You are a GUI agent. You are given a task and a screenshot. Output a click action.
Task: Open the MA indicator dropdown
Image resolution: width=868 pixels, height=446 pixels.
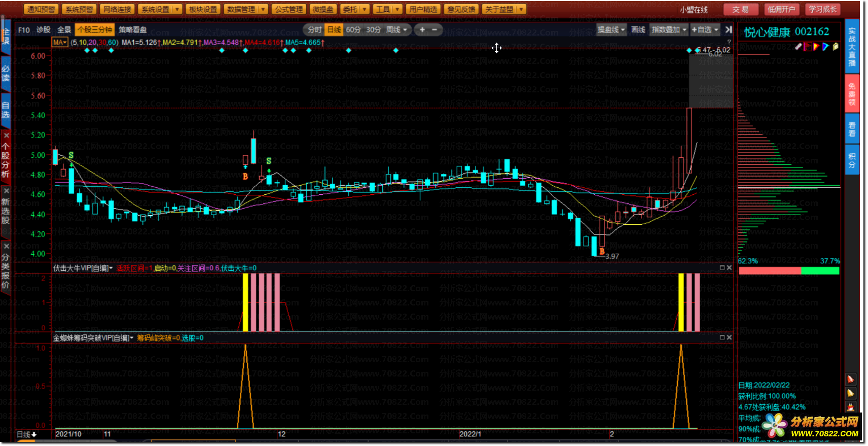tap(60, 43)
